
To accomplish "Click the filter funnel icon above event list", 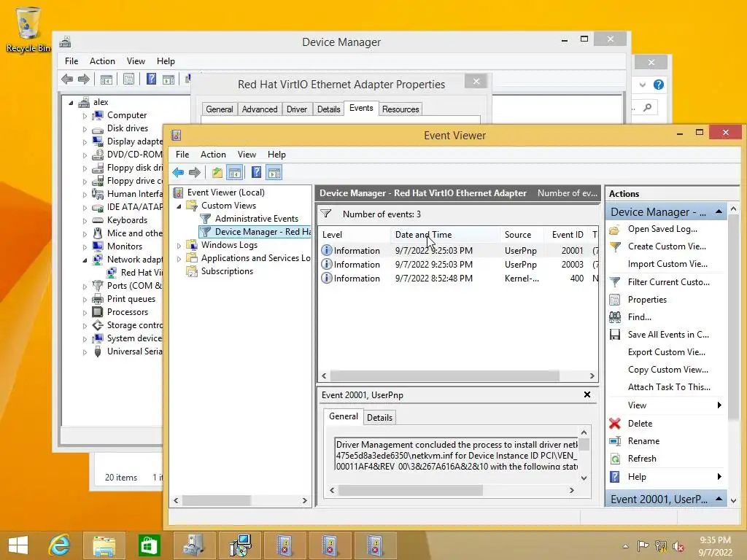I will coord(326,214).
